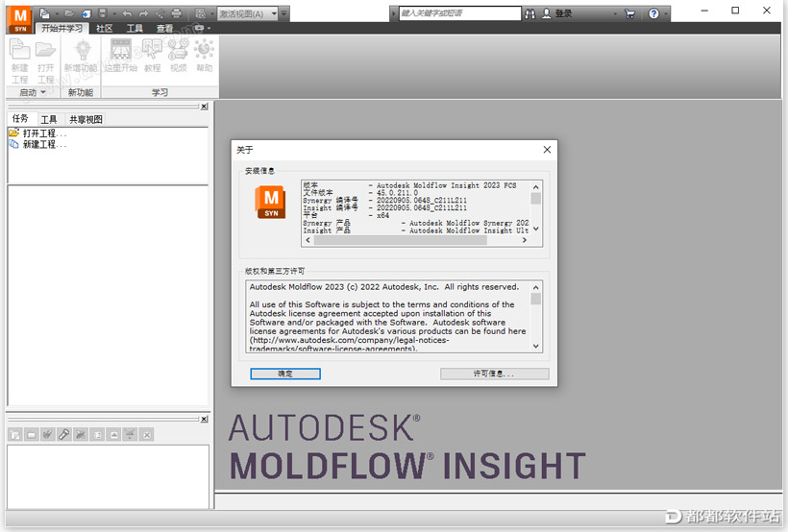Click the keyword search input field

[460, 13]
